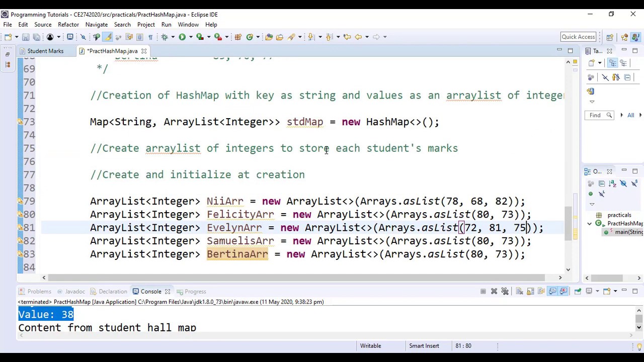Open the Source menu

[x=43, y=25]
